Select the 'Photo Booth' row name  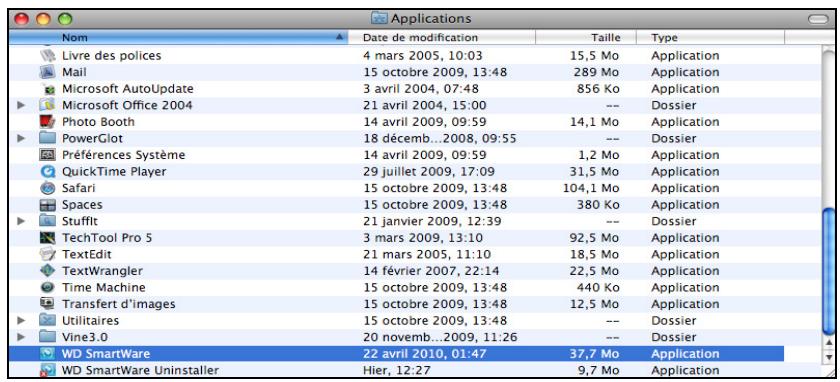pyautogui.click(x=98, y=122)
